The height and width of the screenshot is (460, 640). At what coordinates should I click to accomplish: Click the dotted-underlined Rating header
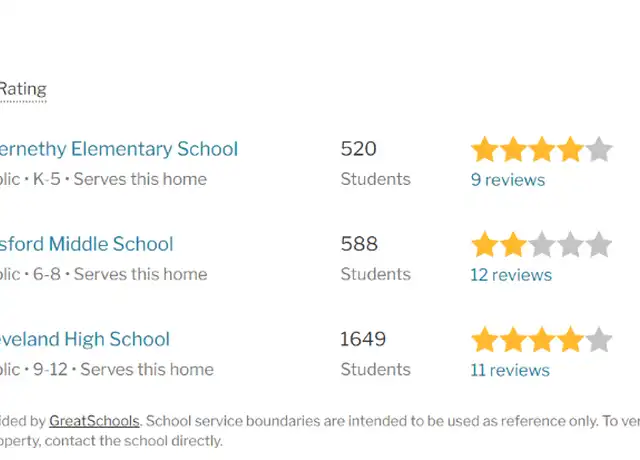tap(23, 90)
